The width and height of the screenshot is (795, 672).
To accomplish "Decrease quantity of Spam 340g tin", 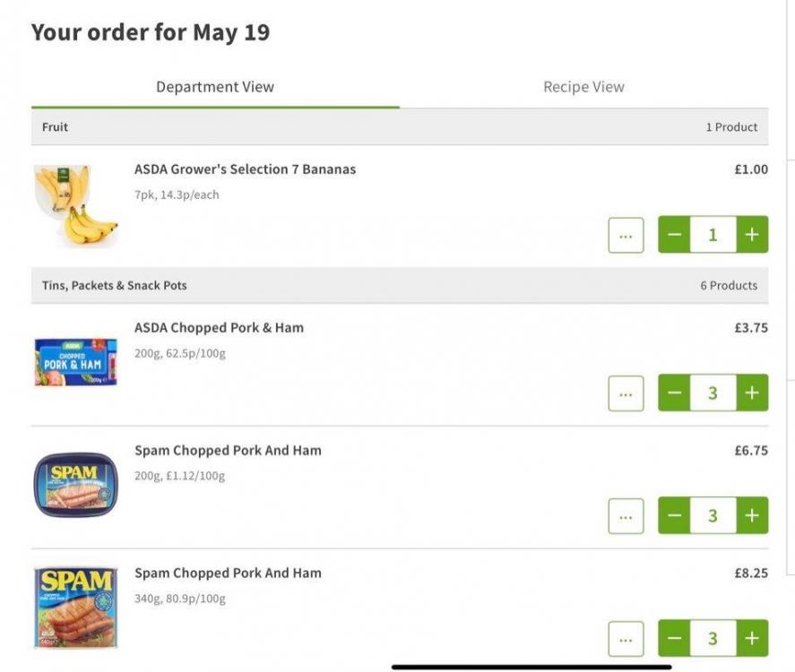I will point(675,638).
